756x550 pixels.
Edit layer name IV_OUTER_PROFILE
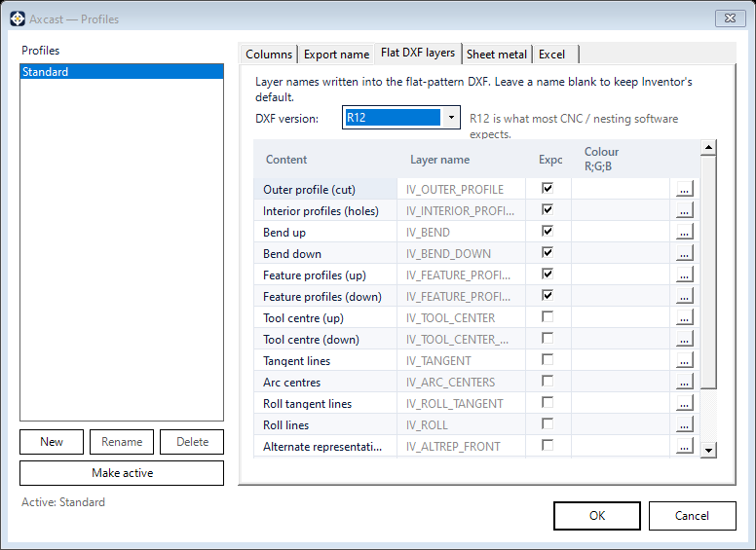coord(461,189)
